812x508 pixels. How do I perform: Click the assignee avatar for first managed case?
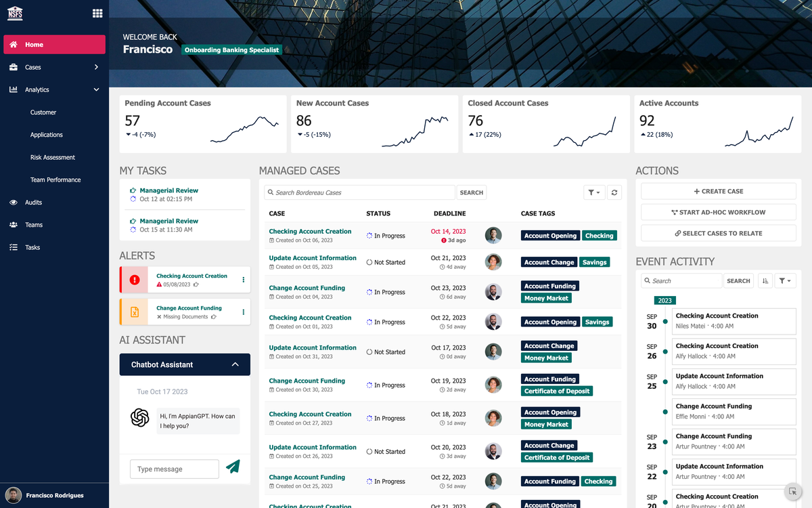[x=493, y=235]
